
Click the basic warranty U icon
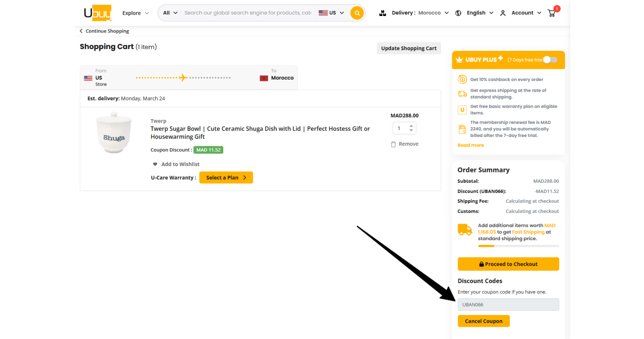coord(462,110)
